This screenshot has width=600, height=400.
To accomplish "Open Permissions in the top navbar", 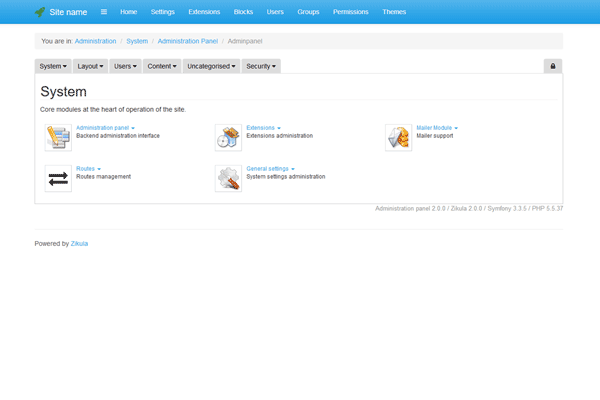I will [349, 12].
